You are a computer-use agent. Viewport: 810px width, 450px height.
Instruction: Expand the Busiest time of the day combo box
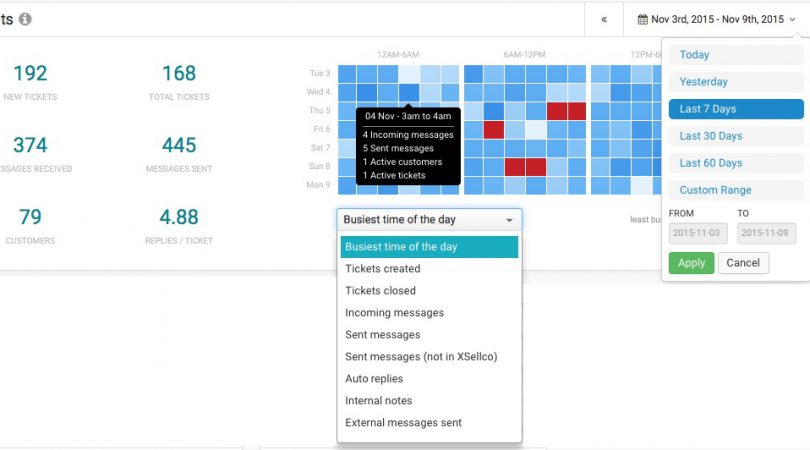click(x=429, y=220)
